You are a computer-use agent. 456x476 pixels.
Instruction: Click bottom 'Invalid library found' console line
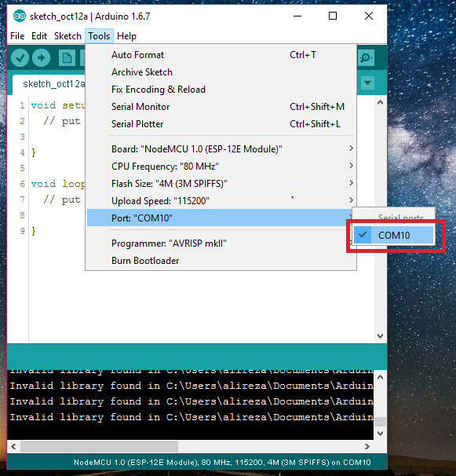pyautogui.click(x=192, y=417)
